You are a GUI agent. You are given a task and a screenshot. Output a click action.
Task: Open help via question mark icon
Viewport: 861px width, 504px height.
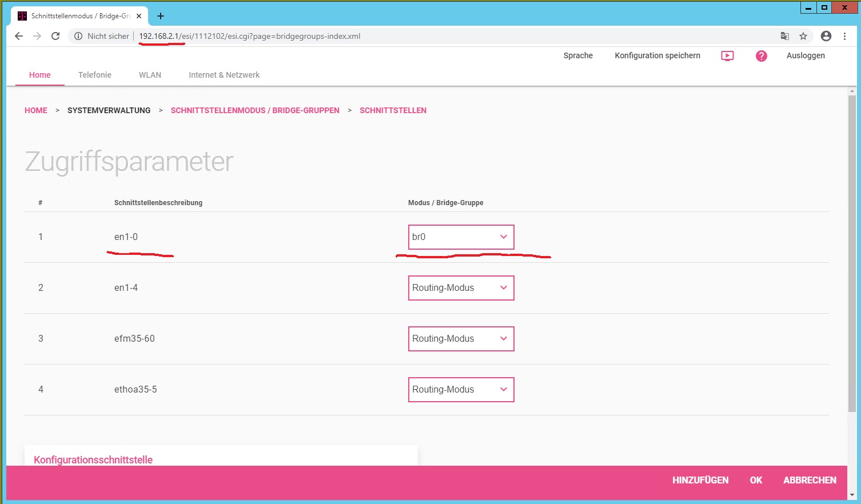pyautogui.click(x=762, y=56)
